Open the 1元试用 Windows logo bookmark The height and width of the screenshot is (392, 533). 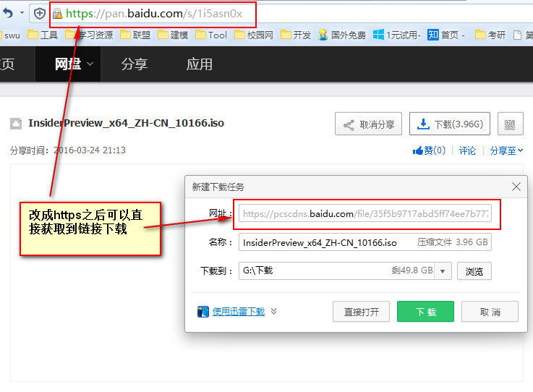397,35
